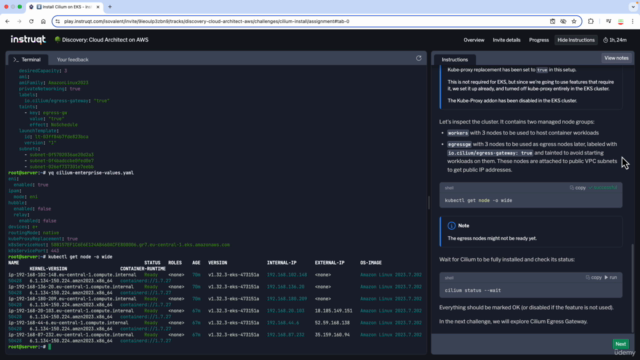Click the eye-slash icon in address bar
640x360 pixels.
[x=563, y=21]
